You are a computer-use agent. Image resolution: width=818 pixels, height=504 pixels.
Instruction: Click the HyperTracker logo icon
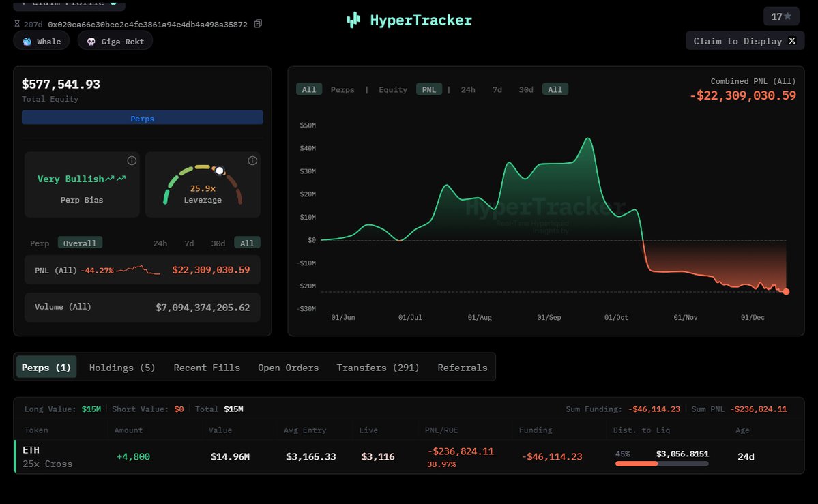coord(353,20)
